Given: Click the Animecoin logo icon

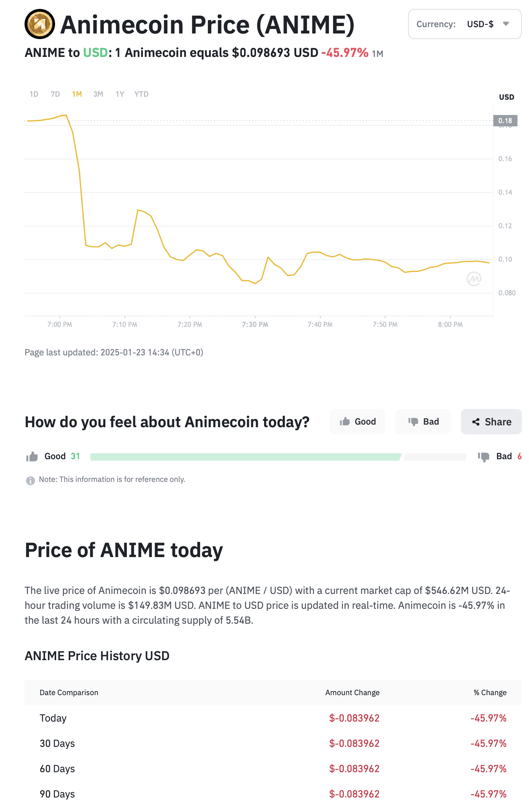Looking at the screenshot, I should (x=40, y=24).
